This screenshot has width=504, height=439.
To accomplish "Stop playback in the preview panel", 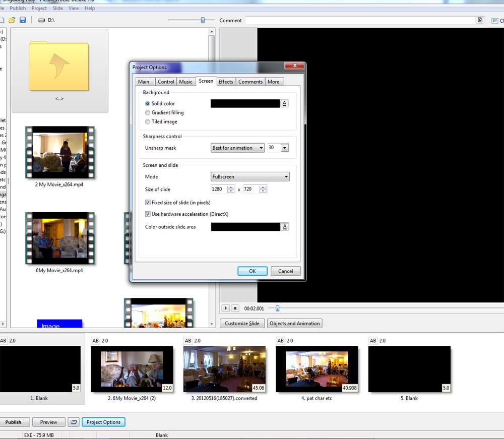I will coord(235,308).
